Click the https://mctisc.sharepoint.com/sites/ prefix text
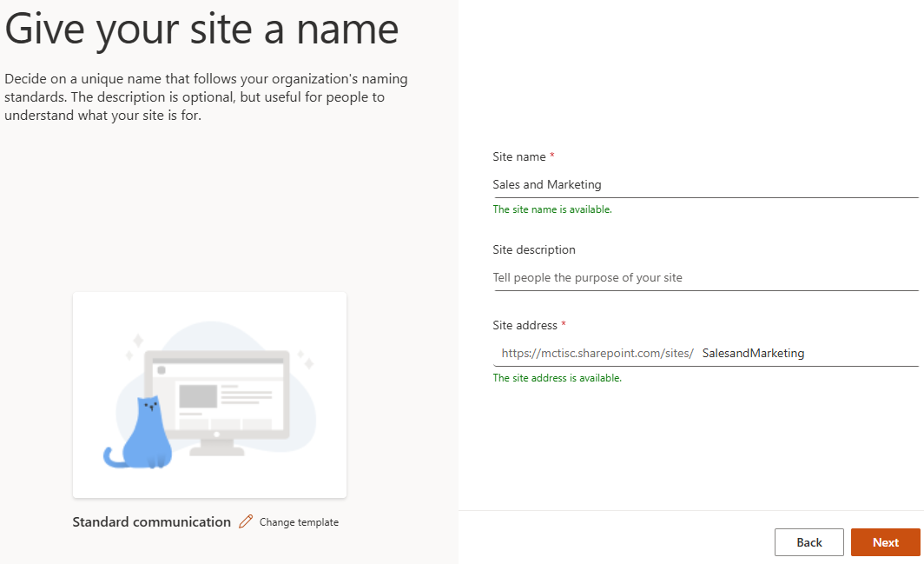This screenshot has height=564, width=924. point(597,354)
